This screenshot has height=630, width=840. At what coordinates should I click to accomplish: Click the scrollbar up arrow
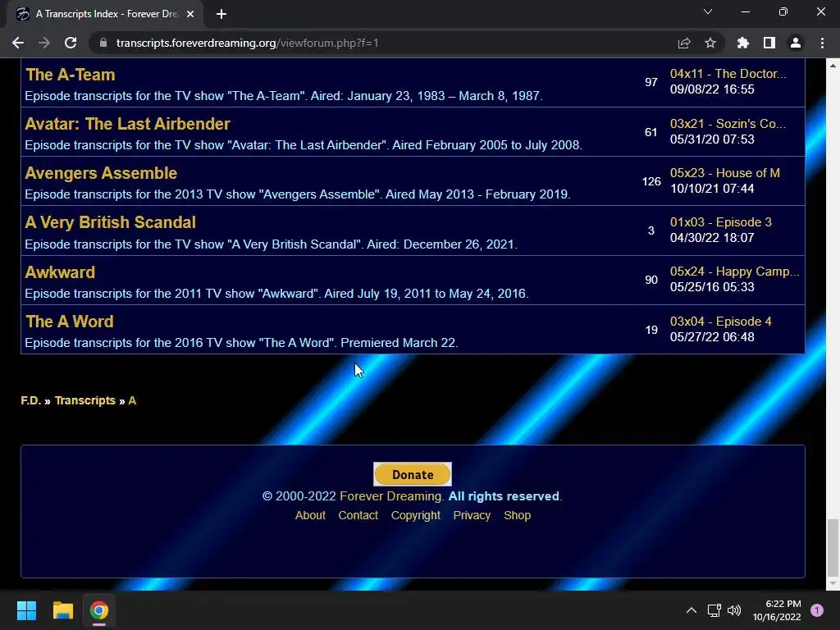click(832, 66)
